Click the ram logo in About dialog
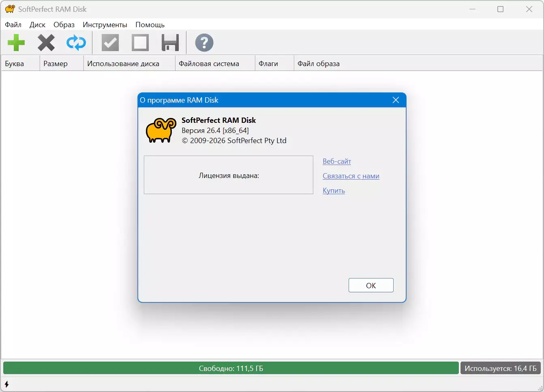The image size is (544, 392). click(161, 131)
